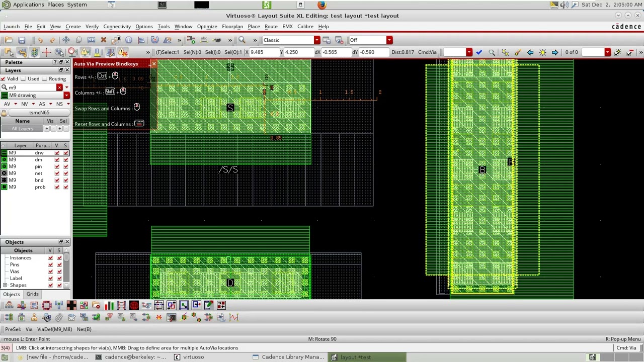The width and height of the screenshot is (644, 362).
Task: Click the previous left arrow highlight icon
Action: 530,52
